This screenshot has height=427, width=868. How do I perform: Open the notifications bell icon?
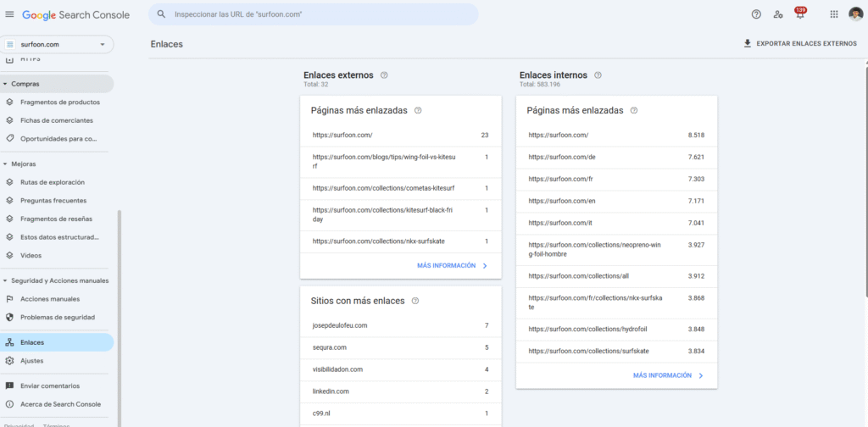click(x=799, y=14)
